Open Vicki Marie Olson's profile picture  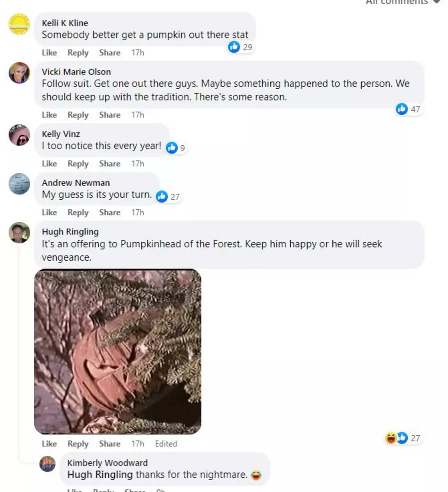(x=19, y=73)
